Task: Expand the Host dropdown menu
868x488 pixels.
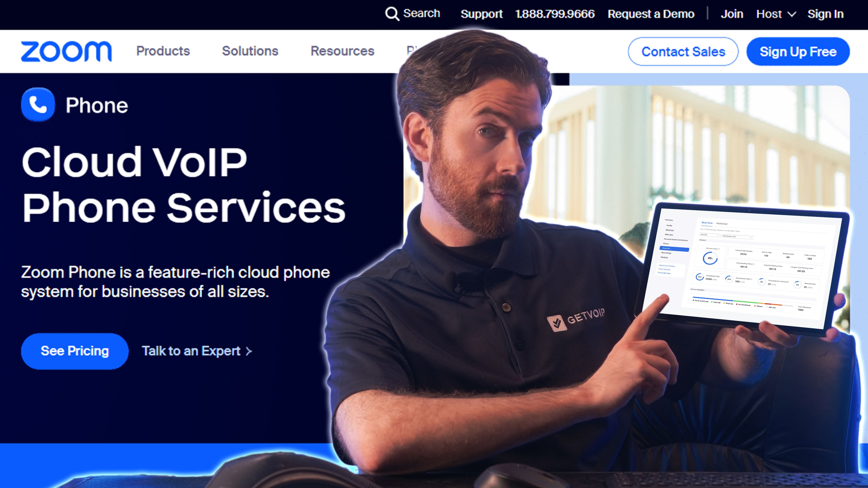Action: 776,14
